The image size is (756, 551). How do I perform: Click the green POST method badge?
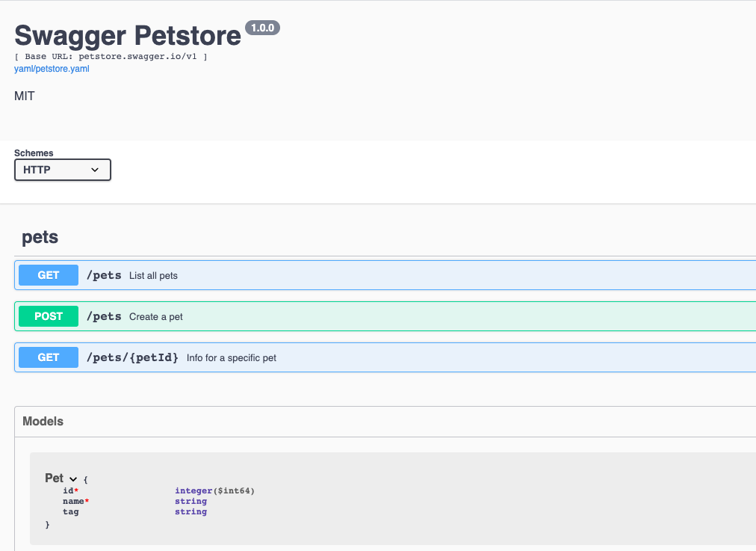49,316
